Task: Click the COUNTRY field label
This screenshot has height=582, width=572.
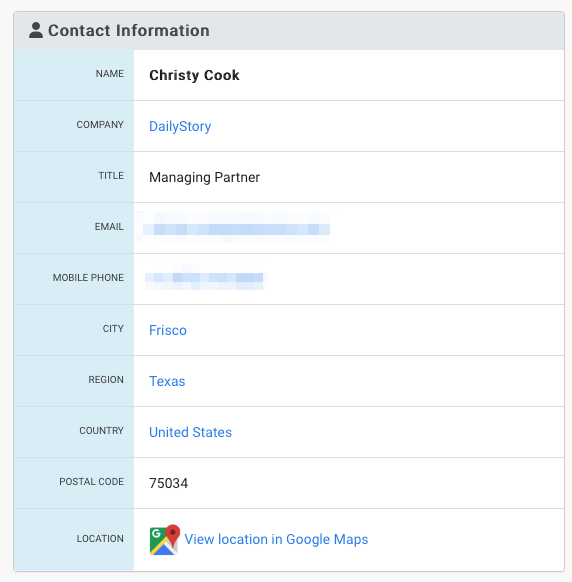Action: coord(101,431)
